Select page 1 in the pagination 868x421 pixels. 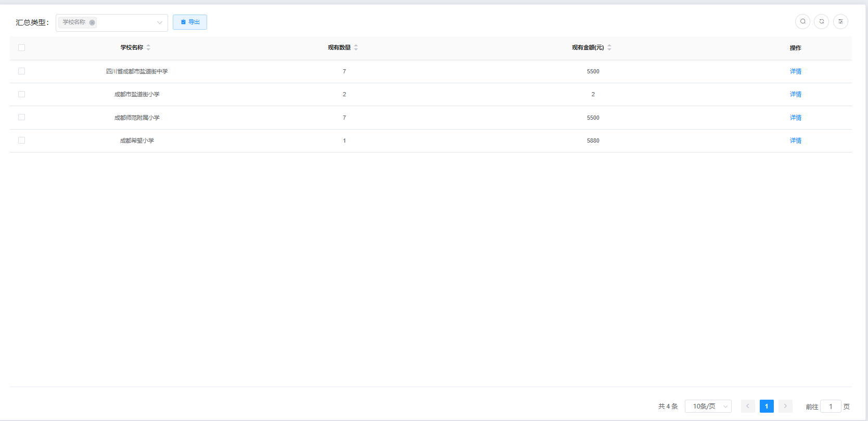click(x=767, y=406)
